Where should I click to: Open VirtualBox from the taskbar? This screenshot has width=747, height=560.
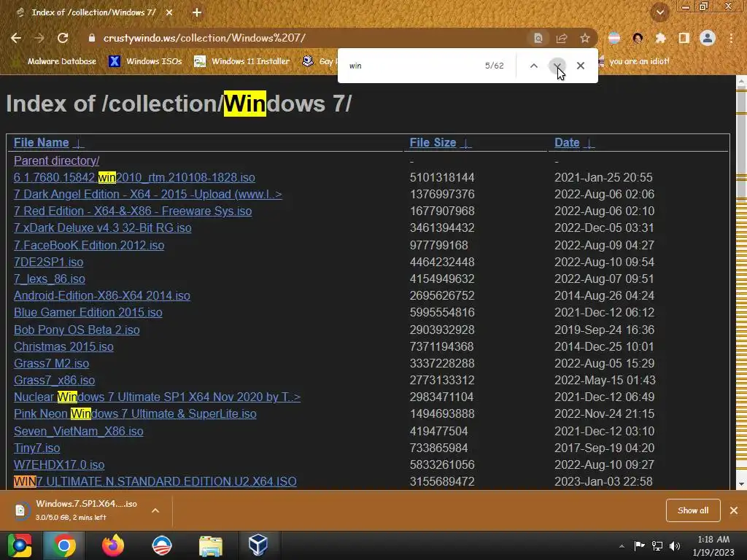258,545
